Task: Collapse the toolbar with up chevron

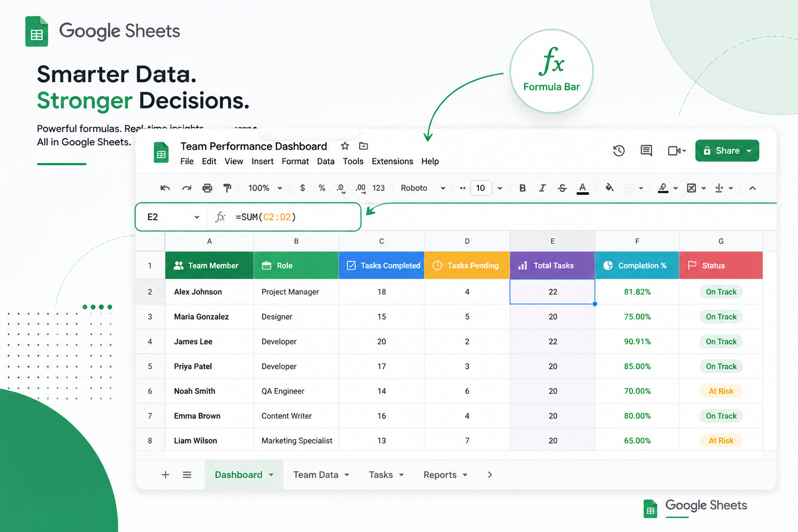Action: click(x=752, y=188)
